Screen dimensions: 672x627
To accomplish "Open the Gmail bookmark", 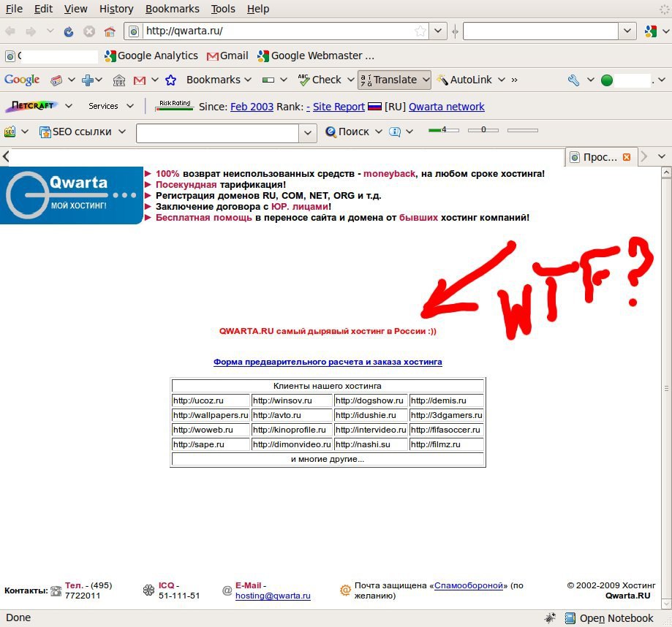I will tap(227, 56).
